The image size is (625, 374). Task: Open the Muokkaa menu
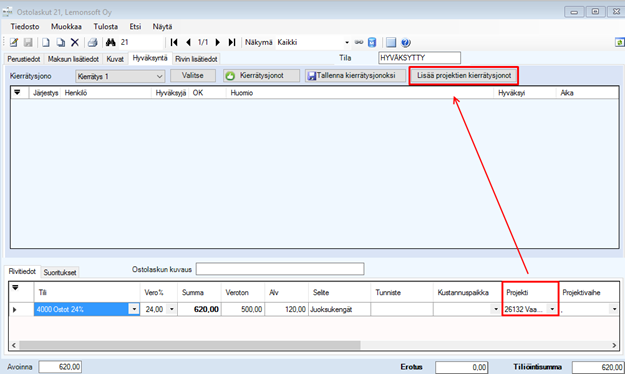tap(66, 27)
